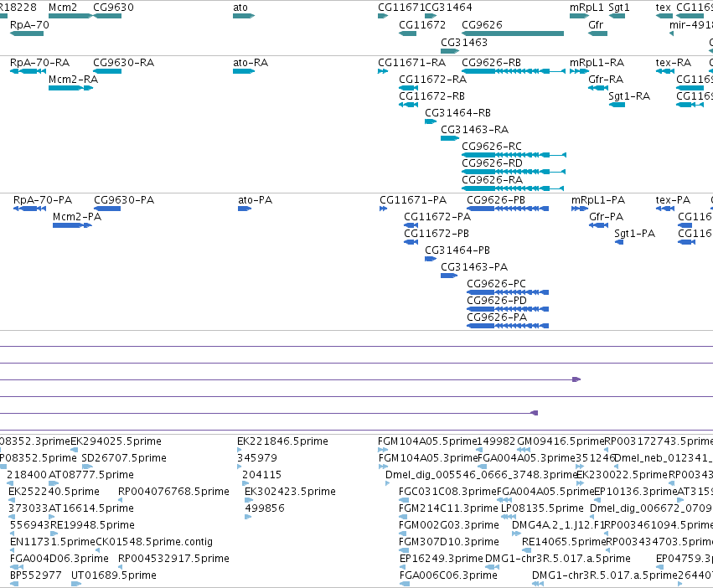
Task: Select EST LP08135.5prime label
Action: (542, 508)
